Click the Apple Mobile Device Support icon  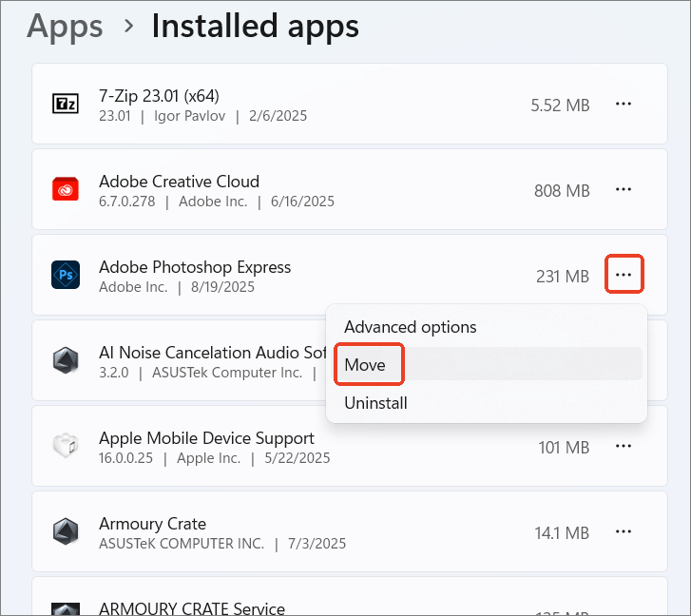coord(66,446)
